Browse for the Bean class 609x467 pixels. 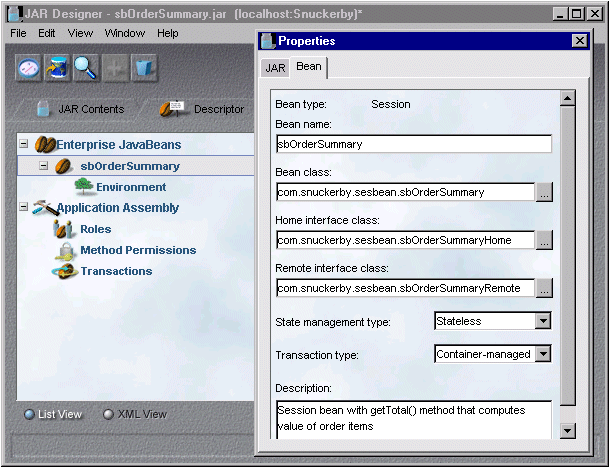pyautogui.click(x=544, y=192)
